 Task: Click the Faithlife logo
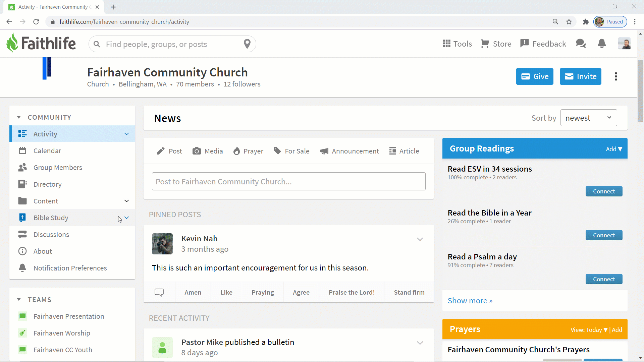pos(41,44)
